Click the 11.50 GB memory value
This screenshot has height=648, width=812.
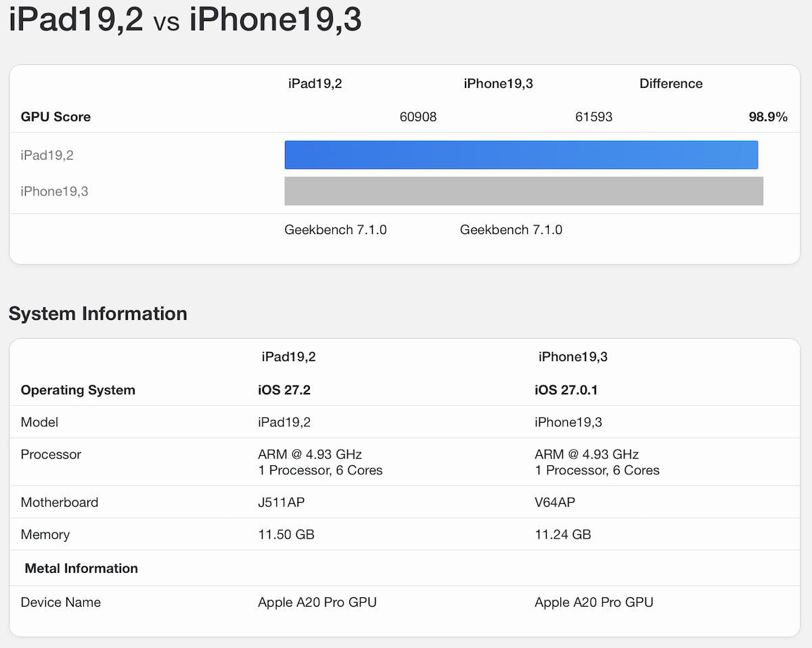[286, 535]
